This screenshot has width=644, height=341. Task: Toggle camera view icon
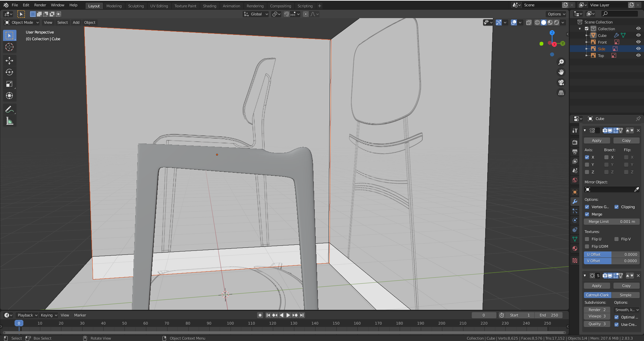click(561, 82)
